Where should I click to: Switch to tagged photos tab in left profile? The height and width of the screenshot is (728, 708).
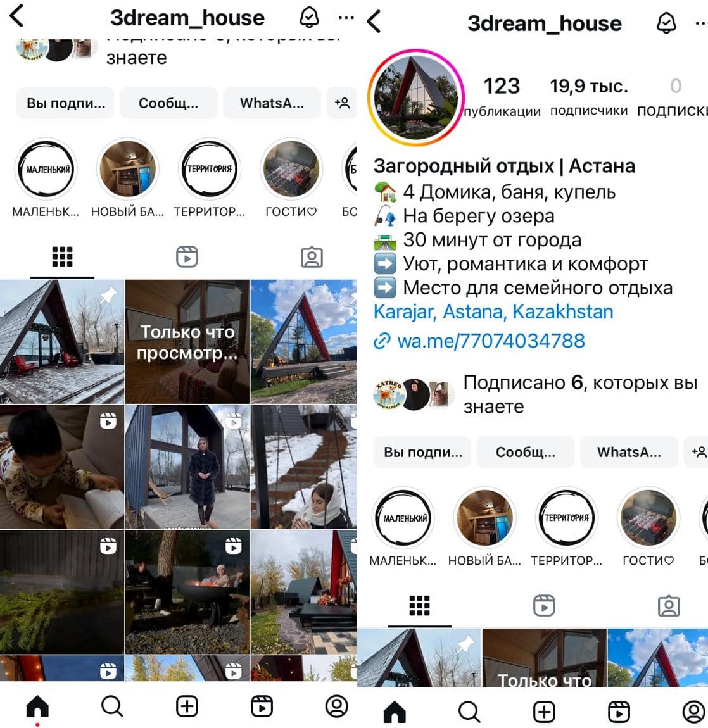point(312,257)
